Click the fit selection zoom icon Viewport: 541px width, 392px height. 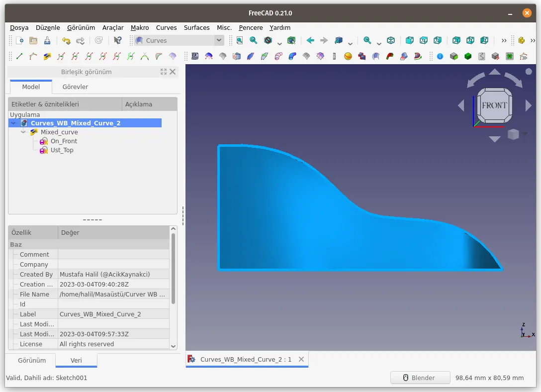(254, 40)
